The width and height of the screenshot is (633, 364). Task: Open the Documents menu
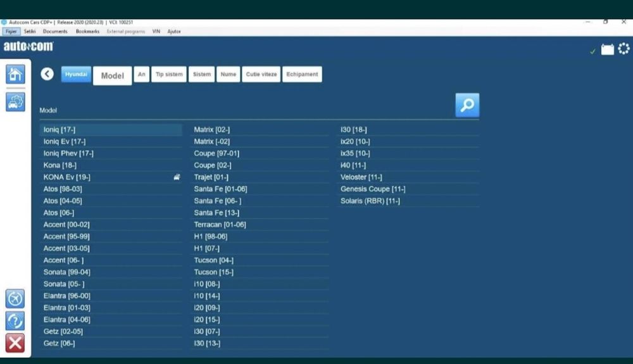point(55,31)
